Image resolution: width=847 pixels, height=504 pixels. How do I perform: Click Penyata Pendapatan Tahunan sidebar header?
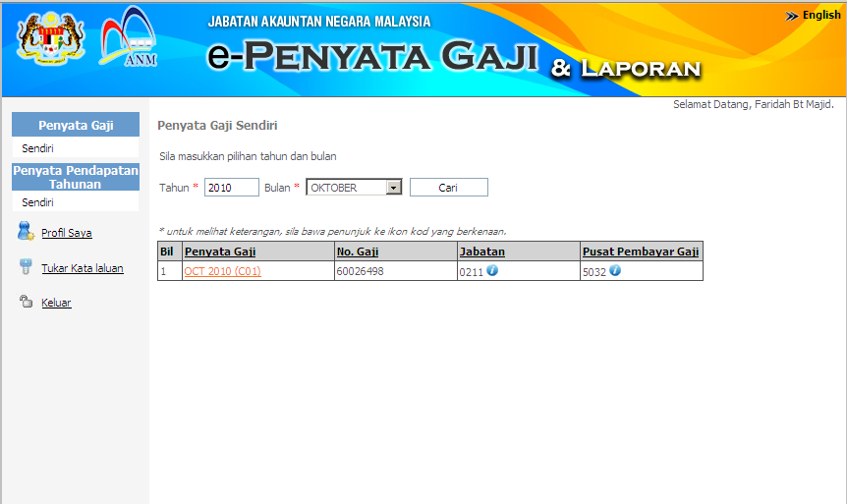pyautogui.click(x=76, y=177)
